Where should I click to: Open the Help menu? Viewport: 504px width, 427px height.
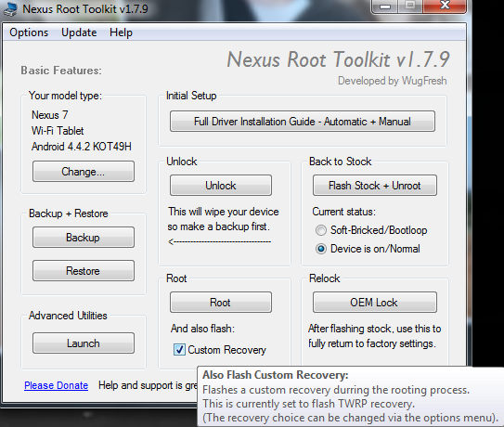click(x=121, y=32)
